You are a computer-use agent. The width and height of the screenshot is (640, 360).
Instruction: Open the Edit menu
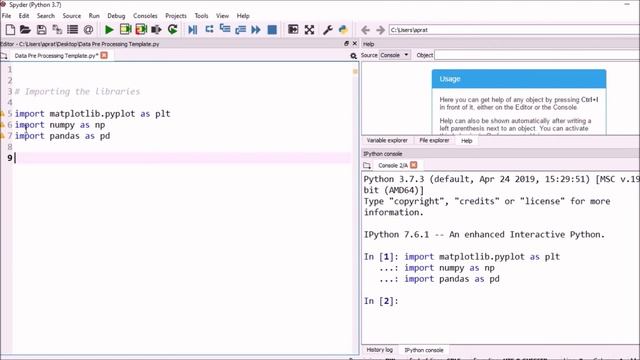coord(24,16)
